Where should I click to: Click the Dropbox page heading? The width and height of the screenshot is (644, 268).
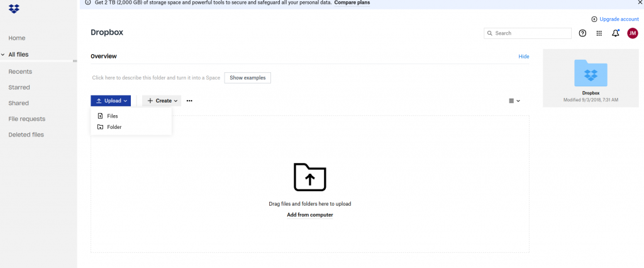pyautogui.click(x=107, y=33)
